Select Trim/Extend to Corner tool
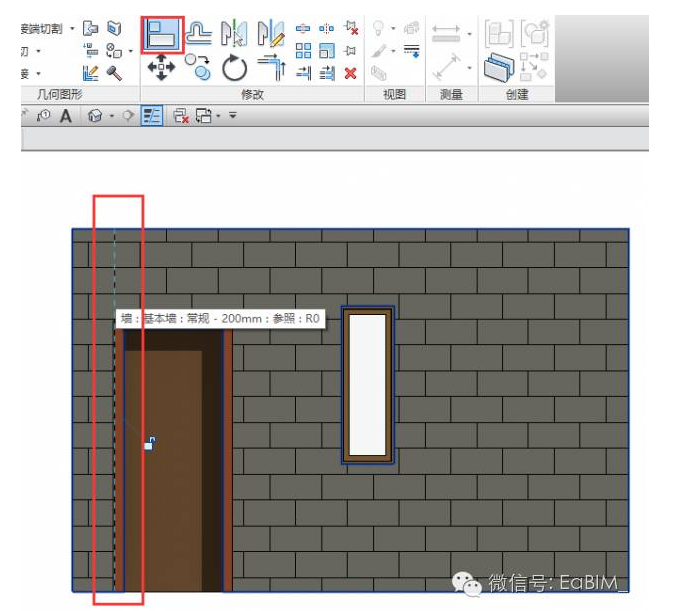Screen dimensions: 674x611 pos(272,67)
